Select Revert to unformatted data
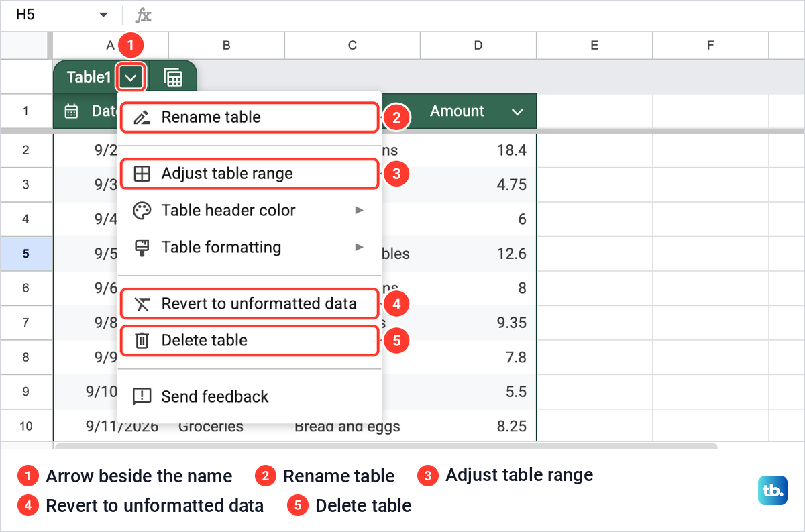805x532 pixels. pos(250,304)
